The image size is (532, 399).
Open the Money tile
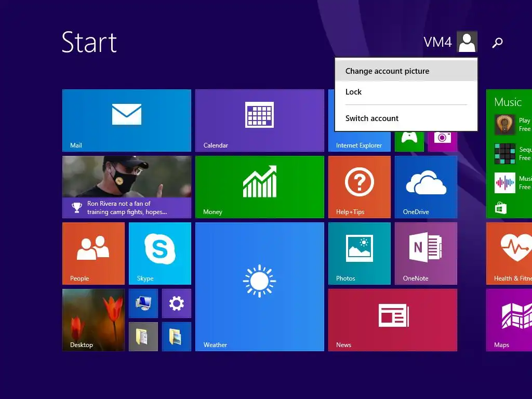point(260,187)
